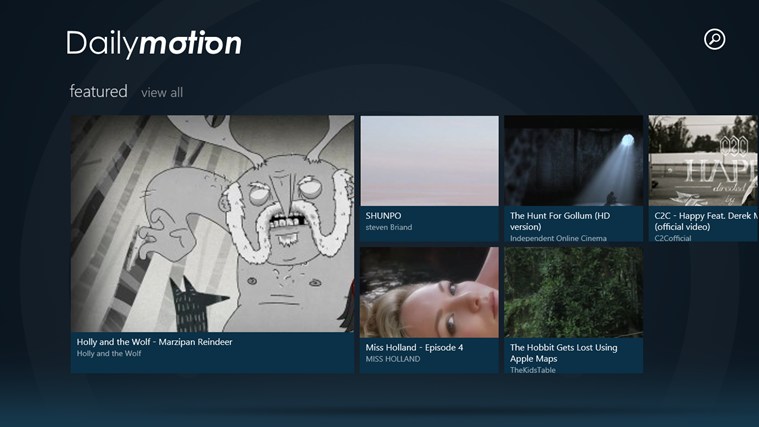Screen dimensions: 759x427
Task: Open the 'view all' featured link
Action: 162,93
